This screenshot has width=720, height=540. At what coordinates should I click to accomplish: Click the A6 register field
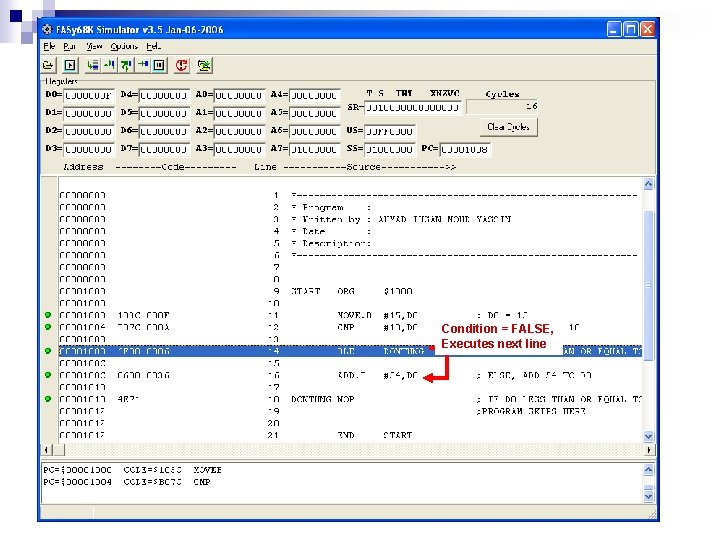tap(315, 131)
